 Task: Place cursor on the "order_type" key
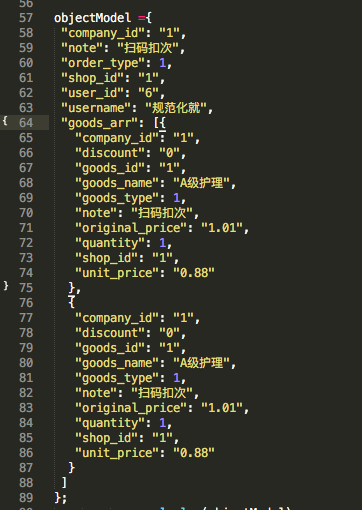103,63
